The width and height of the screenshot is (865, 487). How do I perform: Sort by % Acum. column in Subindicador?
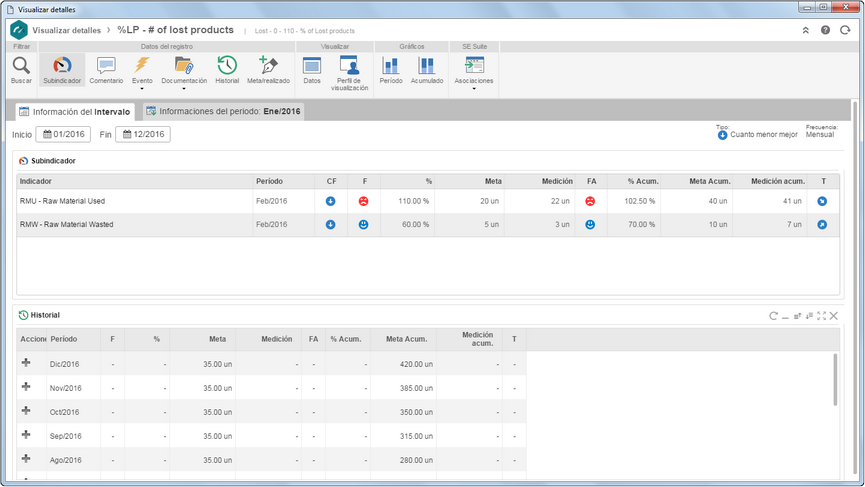(x=633, y=181)
